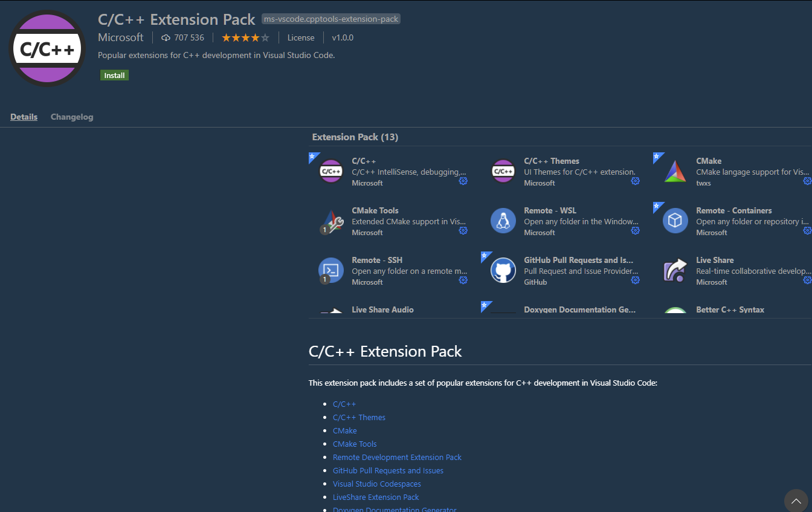Viewport: 812px width, 512px height.
Task: Open the manage gear for CMake Tools
Action: pos(463,230)
